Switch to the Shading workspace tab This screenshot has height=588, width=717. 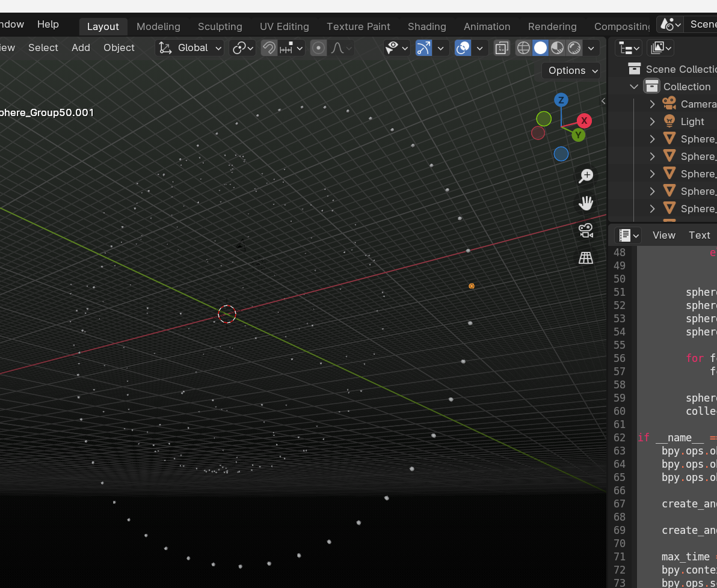coord(427,26)
